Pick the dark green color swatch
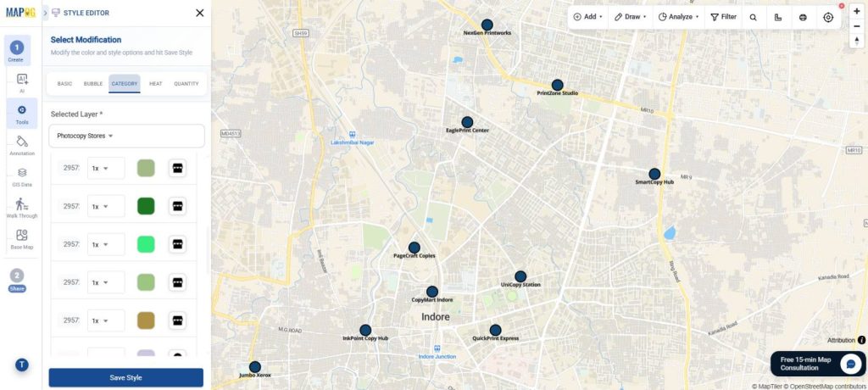 146,206
